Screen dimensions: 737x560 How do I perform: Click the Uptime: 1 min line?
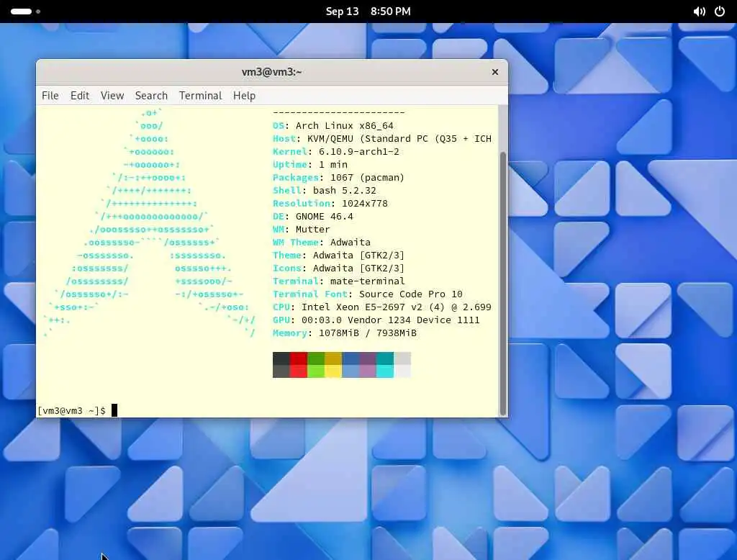[x=309, y=165]
